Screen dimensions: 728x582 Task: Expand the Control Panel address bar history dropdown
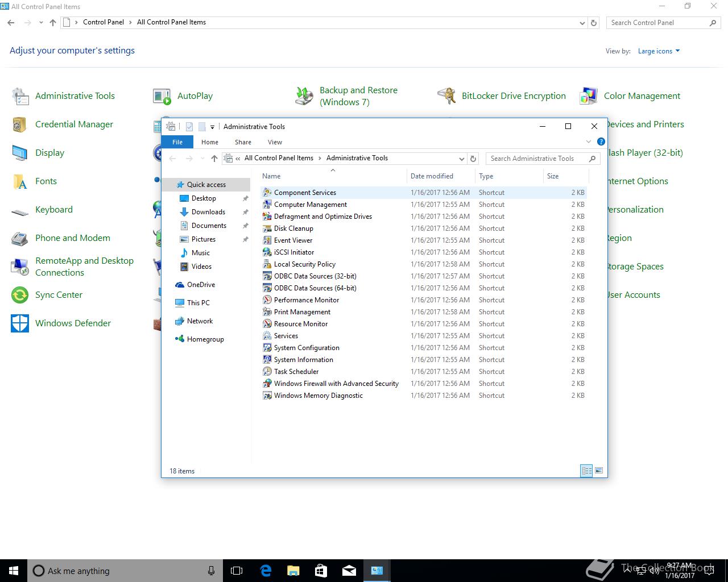click(x=582, y=23)
